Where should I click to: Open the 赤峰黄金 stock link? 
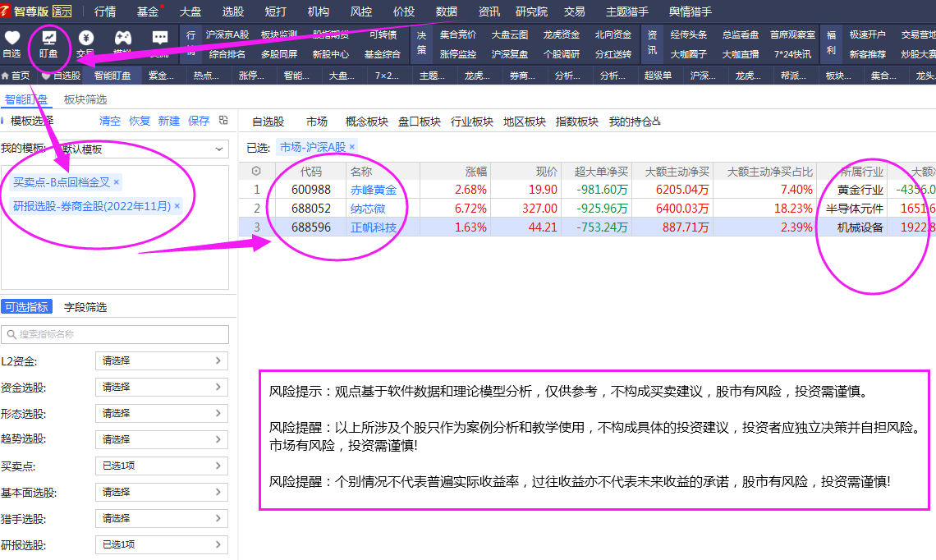[374, 190]
